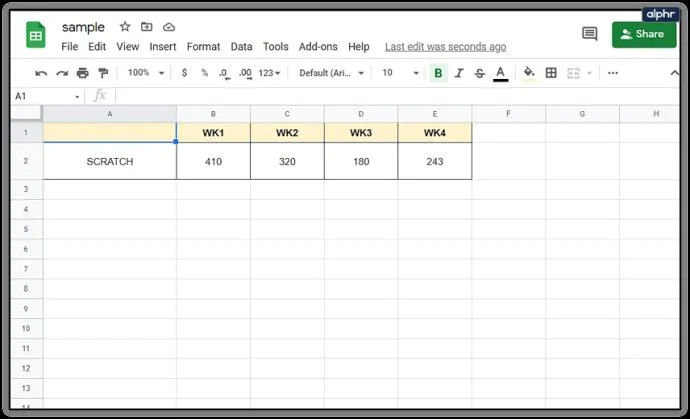690x419 pixels.
Task: Click the green Share button
Action: [x=644, y=34]
